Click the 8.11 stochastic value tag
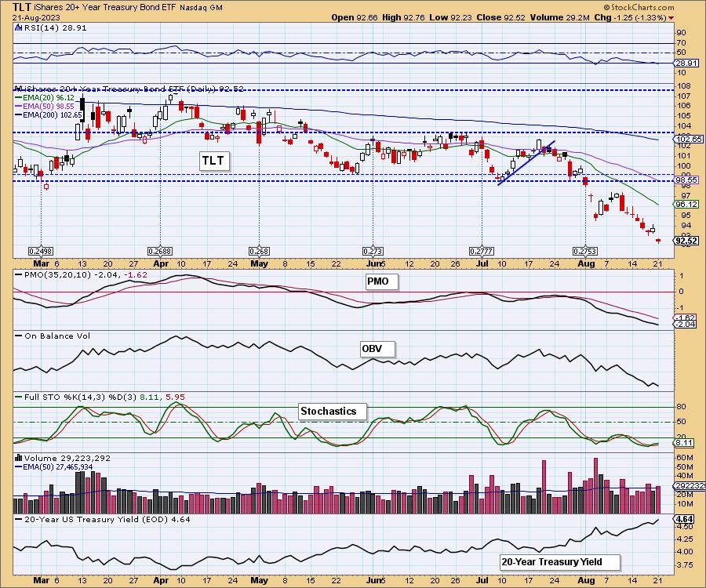 click(x=684, y=443)
